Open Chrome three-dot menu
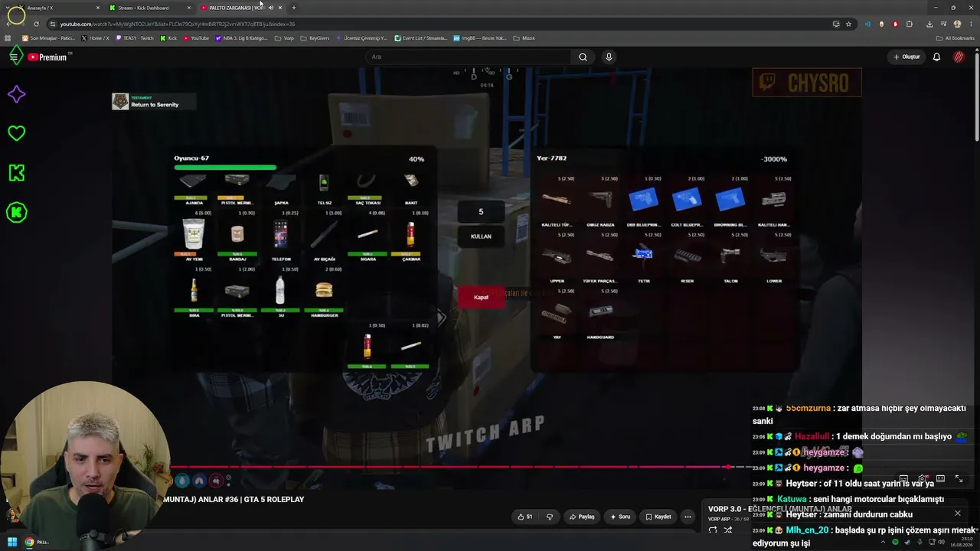 click(x=971, y=24)
